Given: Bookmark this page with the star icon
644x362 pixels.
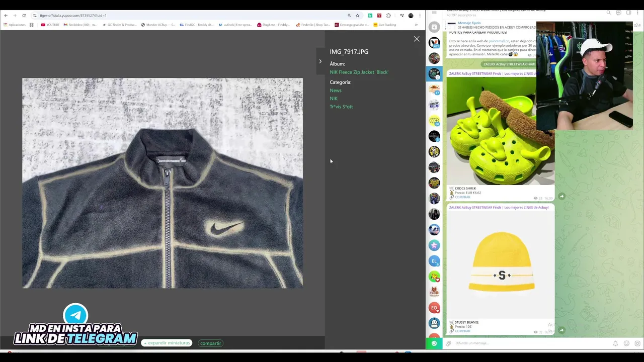Looking at the screenshot, I should tap(358, 16).
